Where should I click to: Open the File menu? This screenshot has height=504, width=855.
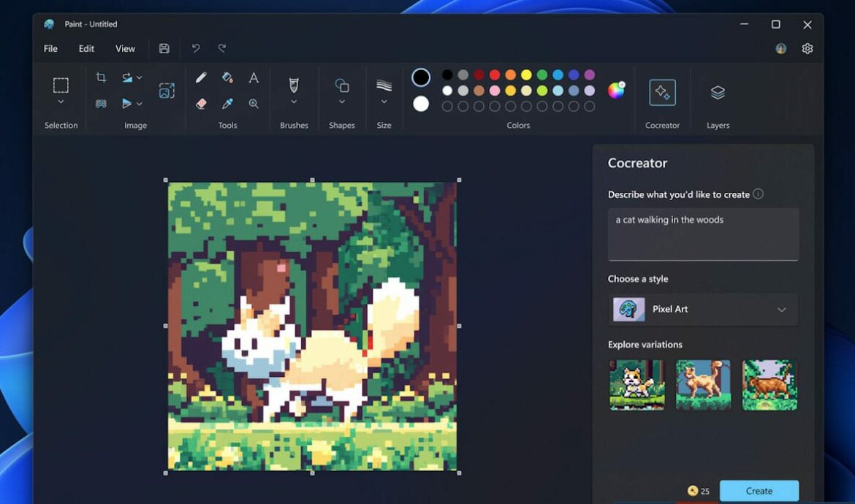click(50, 48)
